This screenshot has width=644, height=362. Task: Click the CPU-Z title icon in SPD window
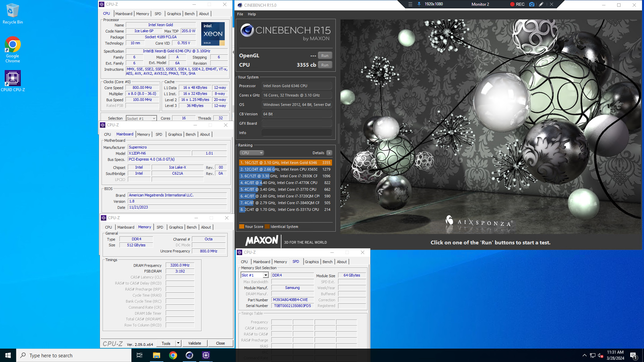(239, 252)
